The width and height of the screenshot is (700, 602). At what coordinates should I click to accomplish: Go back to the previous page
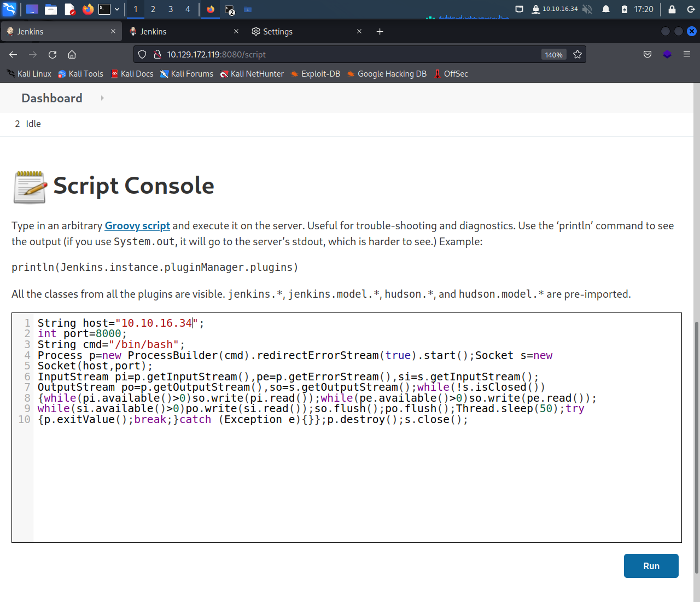13,54
